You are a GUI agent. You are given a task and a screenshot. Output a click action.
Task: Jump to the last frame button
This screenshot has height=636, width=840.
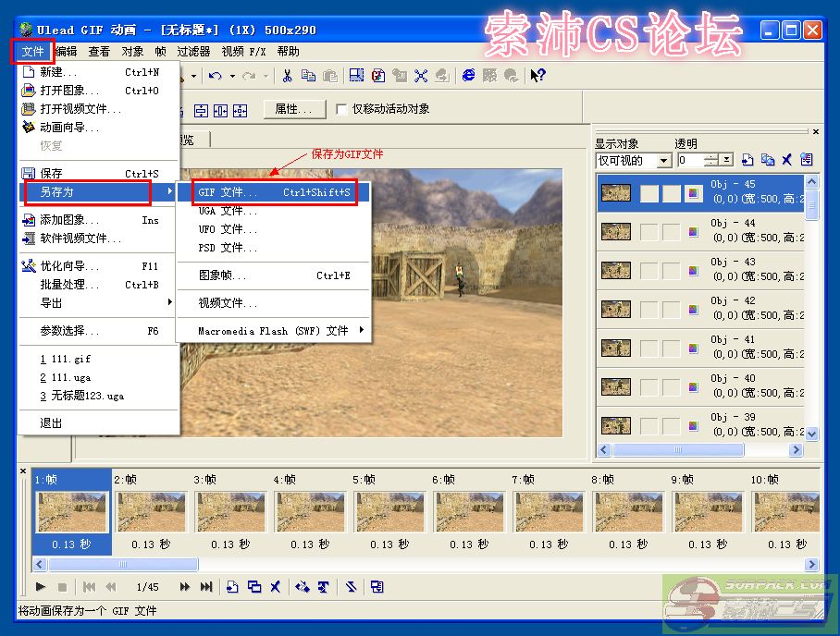click(x=206, y=587)
